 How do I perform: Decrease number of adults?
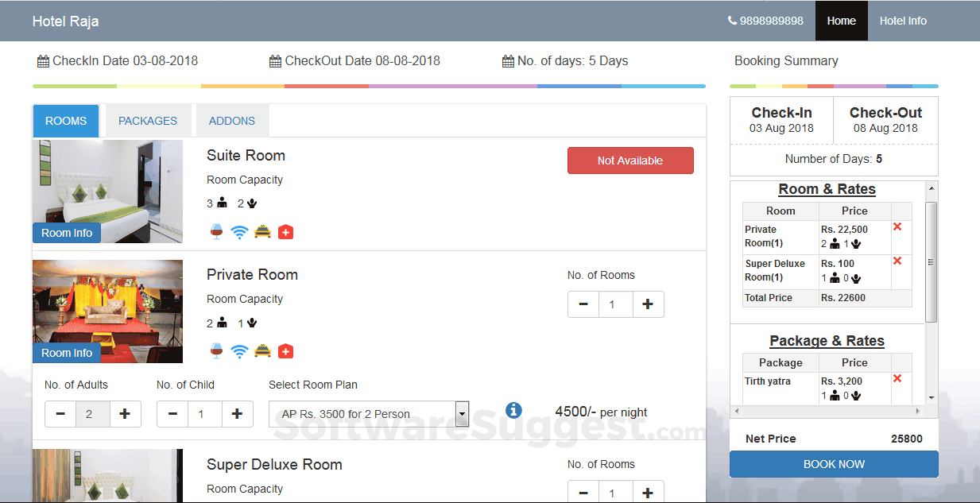click(x=60, y=414)
